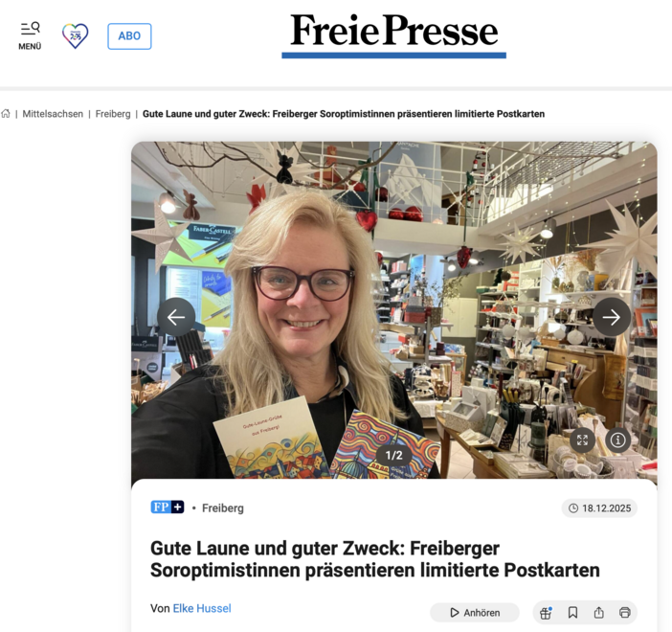Image resolution: width=672 pixels, height=632 pixels.
Task: Play article audio with Anhören
Action: pyautogui.click(x=475, y=613)
